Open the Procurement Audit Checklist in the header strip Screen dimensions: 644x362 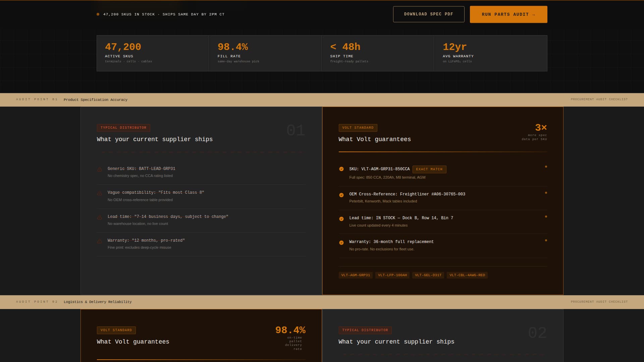click(x=599, y=99)
